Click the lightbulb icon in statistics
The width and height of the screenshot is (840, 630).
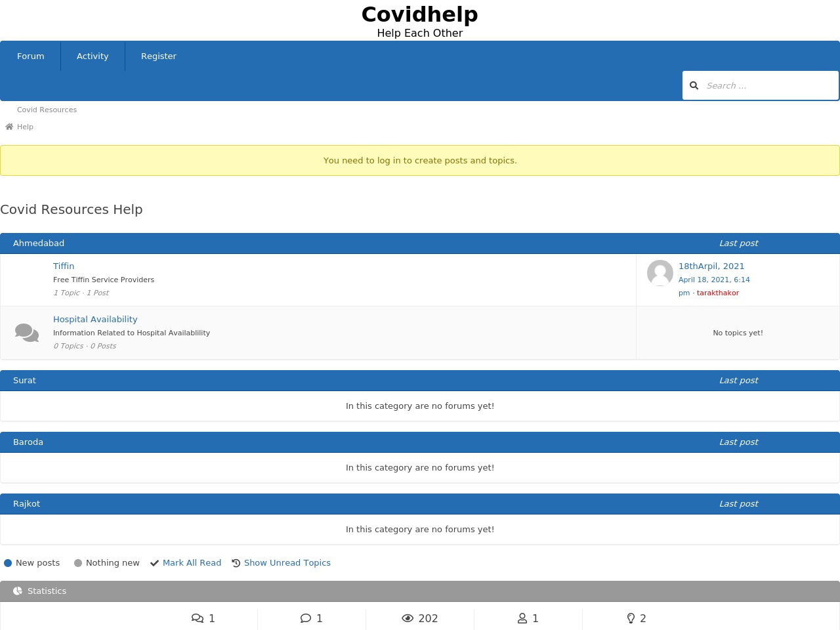click(631, 618)
